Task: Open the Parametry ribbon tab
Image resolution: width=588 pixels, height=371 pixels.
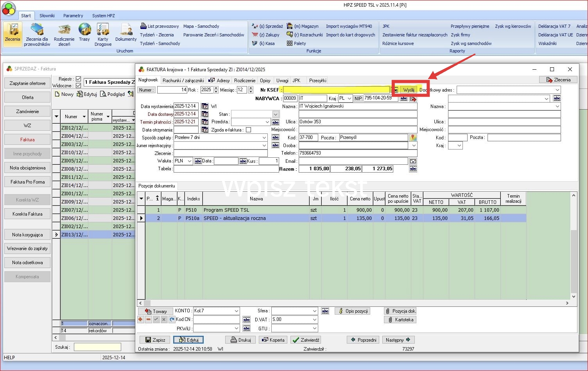Action: coord(73,16)
